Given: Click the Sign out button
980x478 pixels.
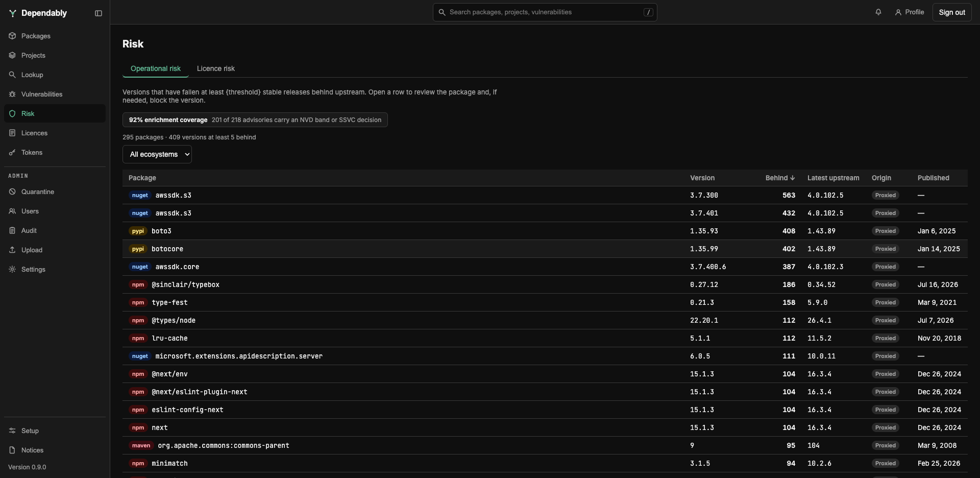Looking at the screenshot, I should pyautogui.click(x=952, y=12).
